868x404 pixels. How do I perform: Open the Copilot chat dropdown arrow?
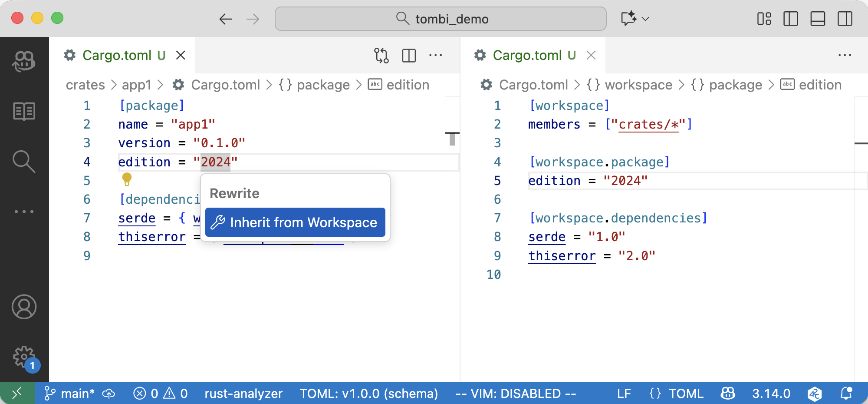645,19
